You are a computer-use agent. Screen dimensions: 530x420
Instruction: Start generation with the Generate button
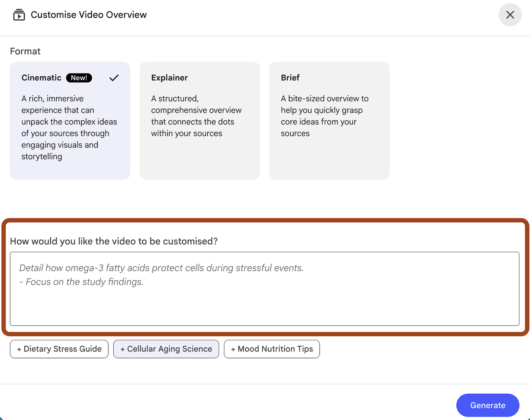click(488, 405)
